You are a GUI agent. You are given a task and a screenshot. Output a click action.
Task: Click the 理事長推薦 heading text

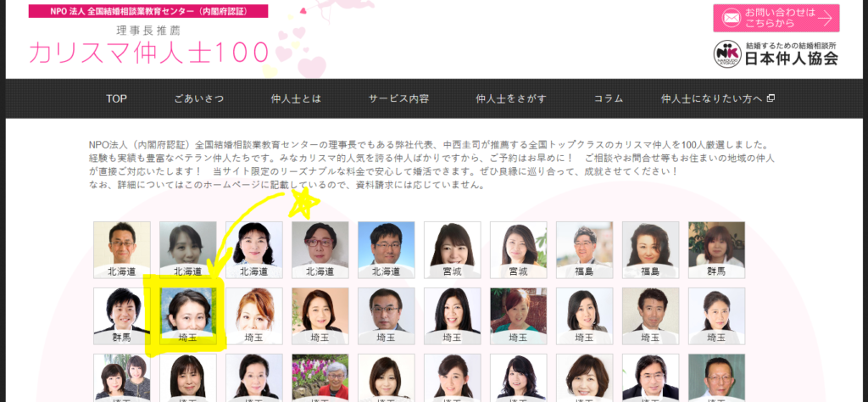point(148,30)
